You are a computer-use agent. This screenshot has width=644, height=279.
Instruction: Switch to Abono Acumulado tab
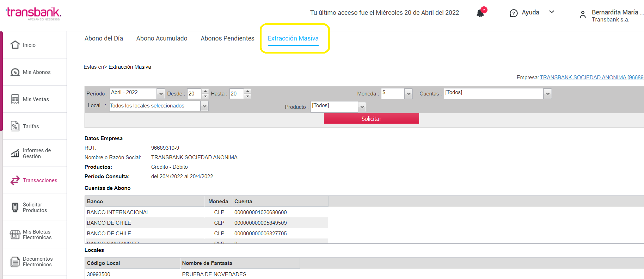[x=162, y=38]
